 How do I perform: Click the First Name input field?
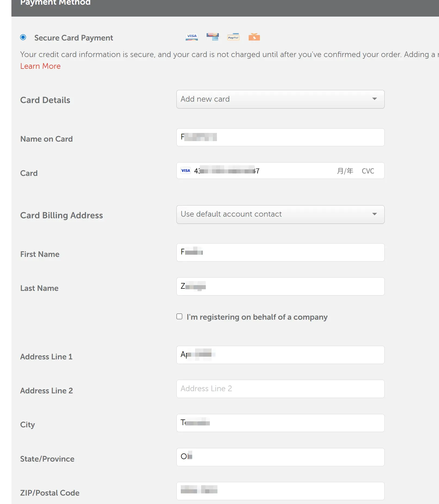click(280, 252)
